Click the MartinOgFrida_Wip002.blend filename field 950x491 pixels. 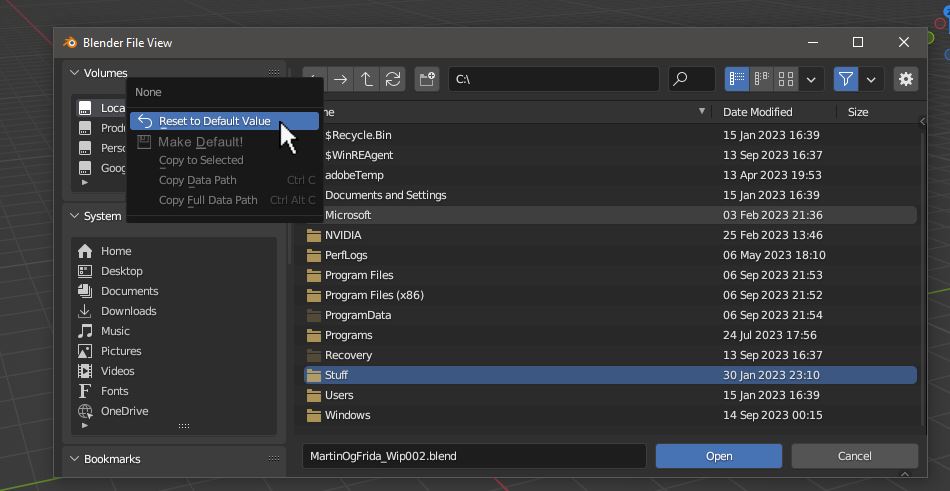click(x=474, y=456)
